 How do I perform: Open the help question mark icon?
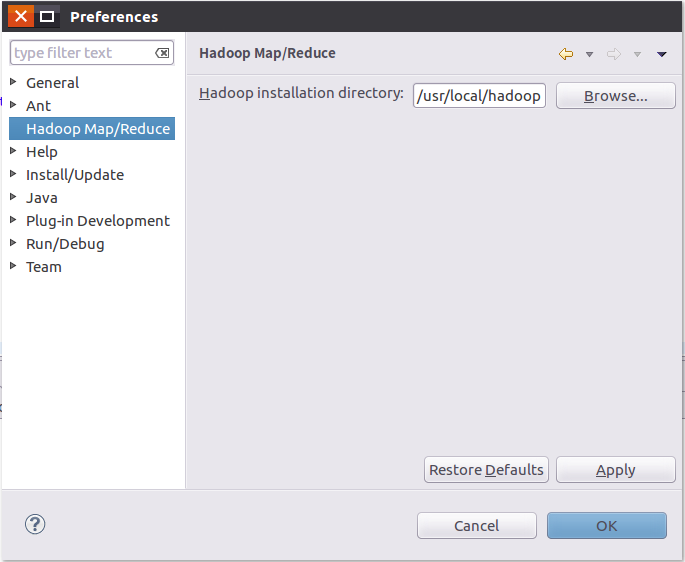[x=36, y=524]
